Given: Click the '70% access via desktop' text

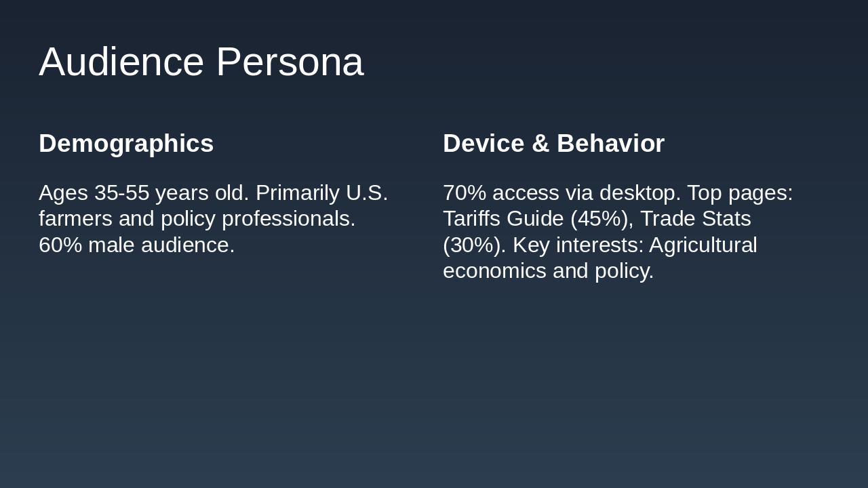Looking at the screenshot, I should (561, 193).
